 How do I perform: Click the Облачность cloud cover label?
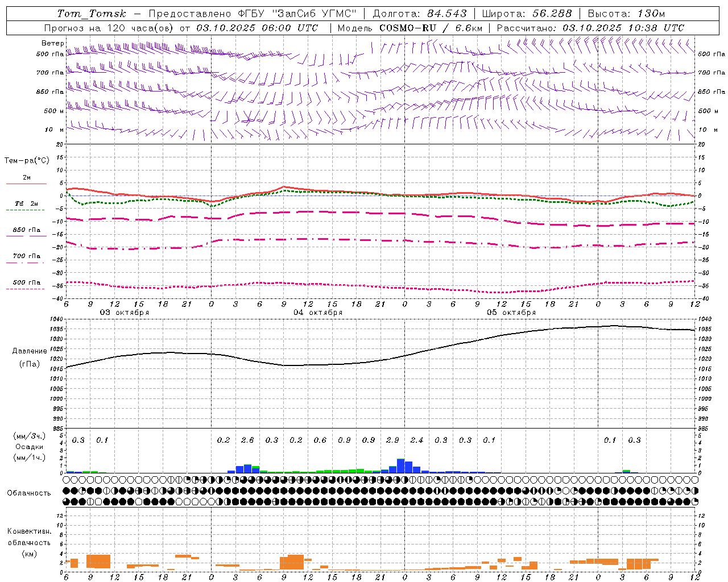click(29, 493)
